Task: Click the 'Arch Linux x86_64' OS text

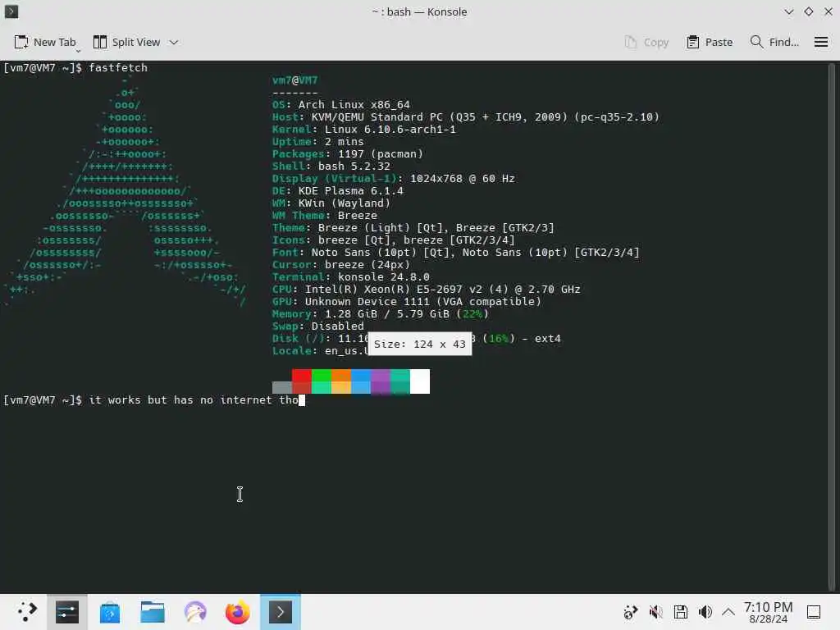Action: pyautogui.click(x=354, y=104)
